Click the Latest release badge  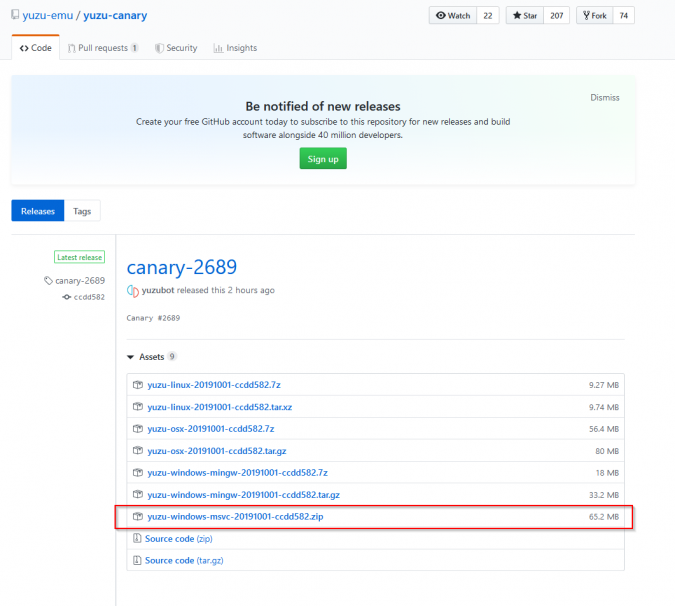80,257
